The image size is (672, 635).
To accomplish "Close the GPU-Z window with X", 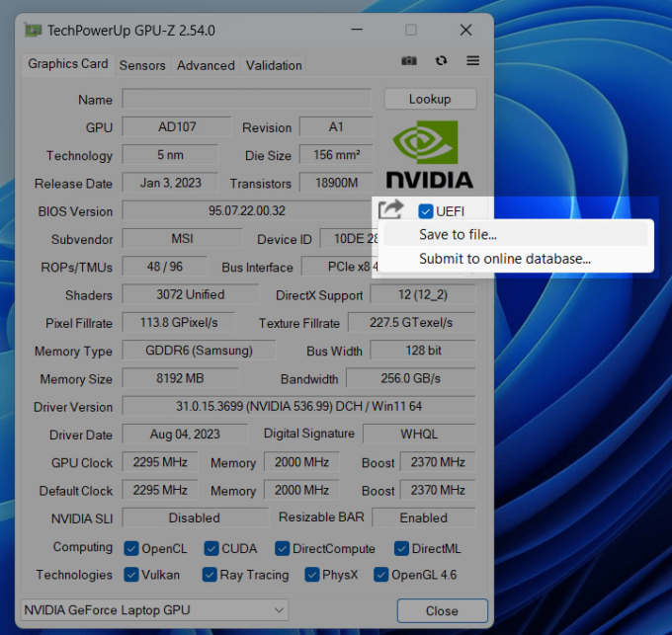I will point(465,30).
